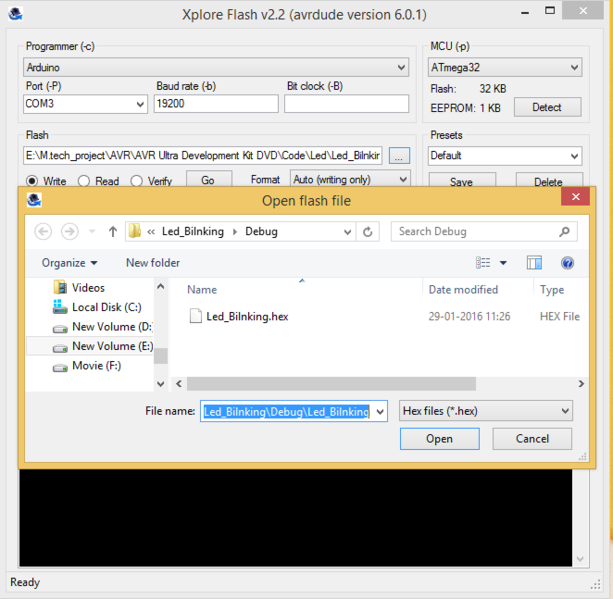Click the Go button in Flash section
This screenshot has height=599, width=613.
click(209, 179)
